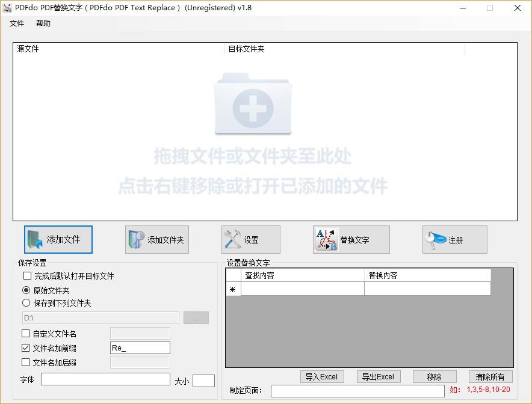Start 替换文字 (Replace Text) button

coord(351,239)
